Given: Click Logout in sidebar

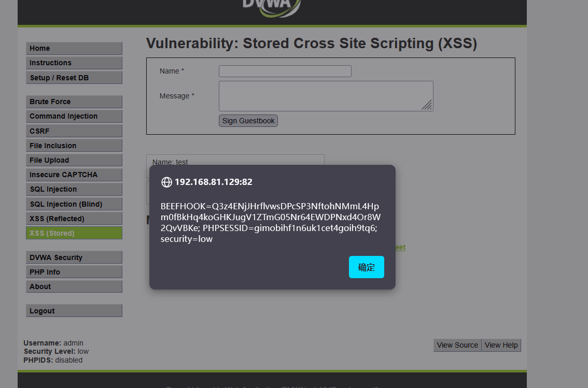Looking at the screenshot, I should click(x=74, y=310).
